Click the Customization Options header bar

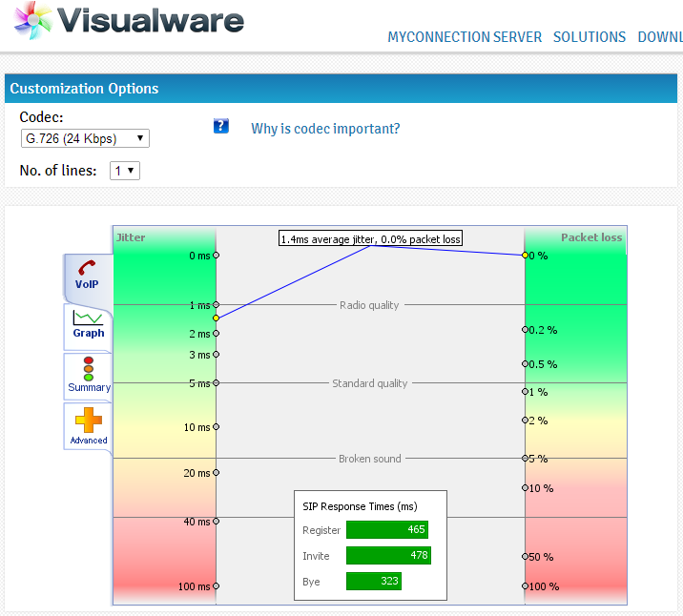(x=341, y=89)
